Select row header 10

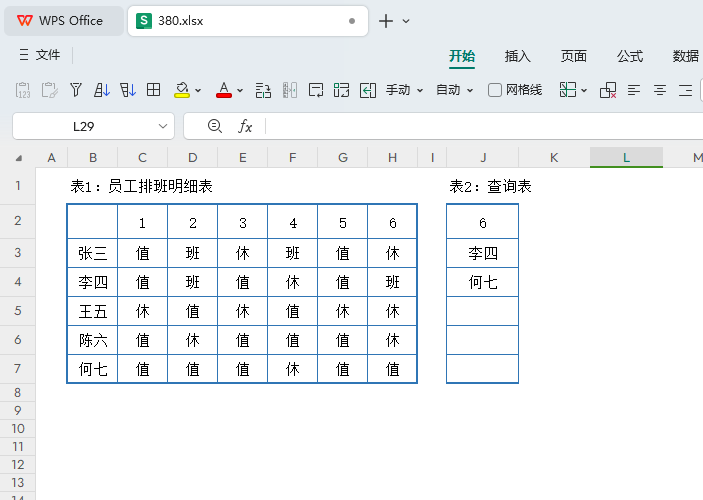(17, 428)
